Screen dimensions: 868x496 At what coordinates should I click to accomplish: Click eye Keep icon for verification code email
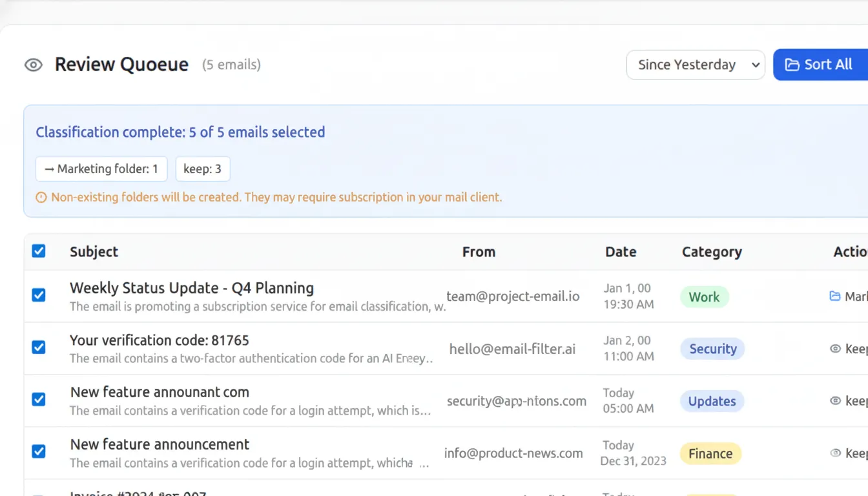pos(835,349)
